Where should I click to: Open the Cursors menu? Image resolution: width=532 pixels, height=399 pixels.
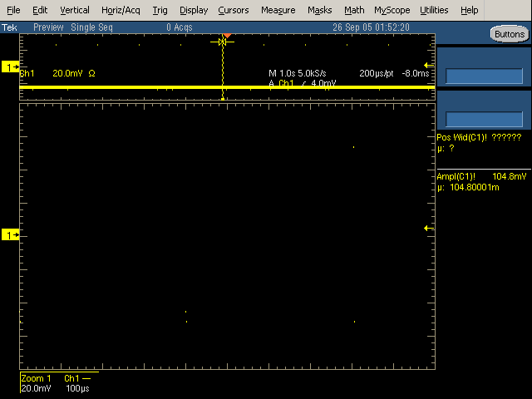pos(234,10)
